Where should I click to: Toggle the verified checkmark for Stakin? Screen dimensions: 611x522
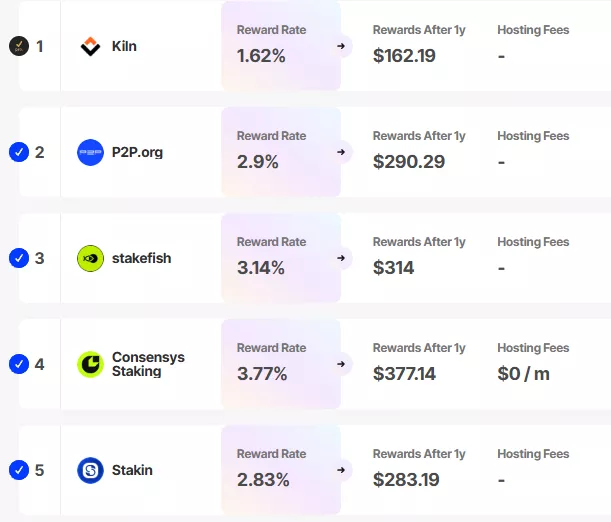tap(18, 470)
